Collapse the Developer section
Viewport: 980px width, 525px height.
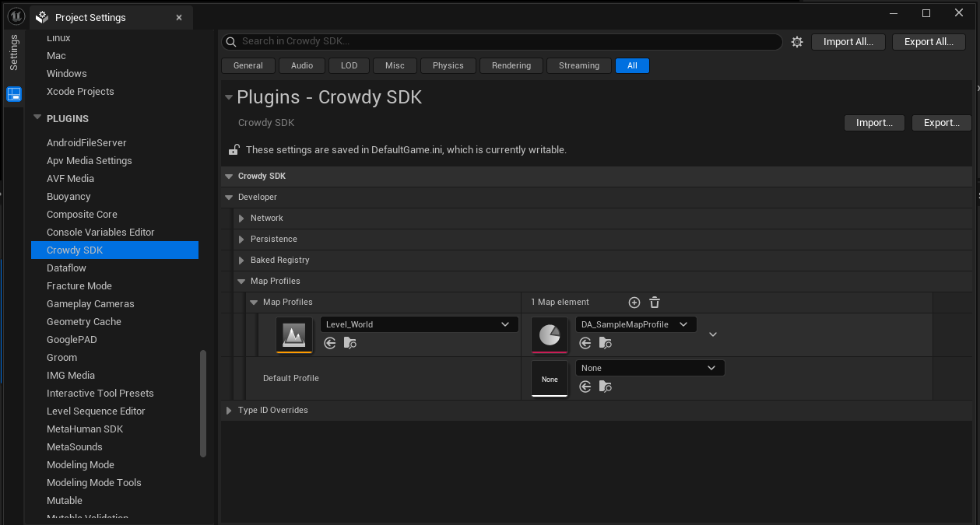pyautogui.click(x=229, y=198)
